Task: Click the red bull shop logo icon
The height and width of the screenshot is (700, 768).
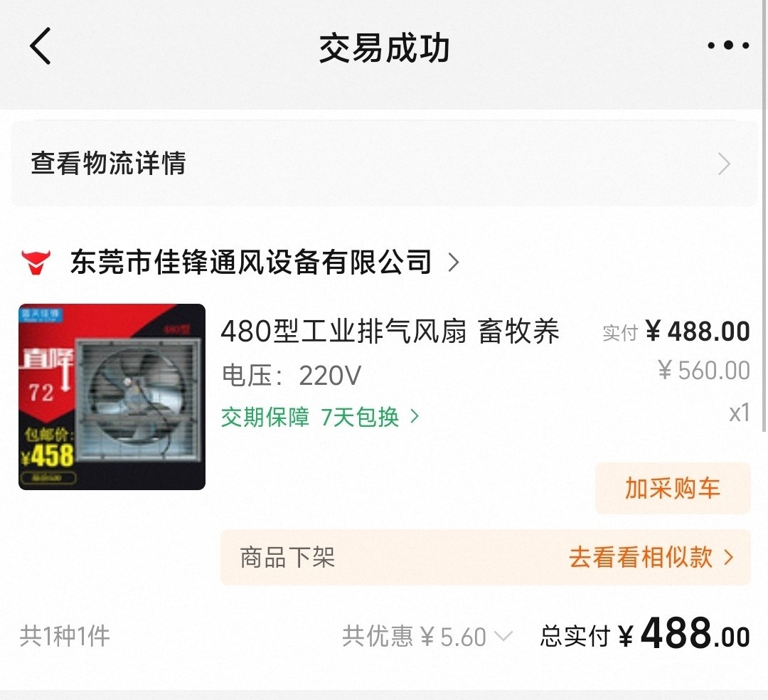Action: click(x=36, y=262)
